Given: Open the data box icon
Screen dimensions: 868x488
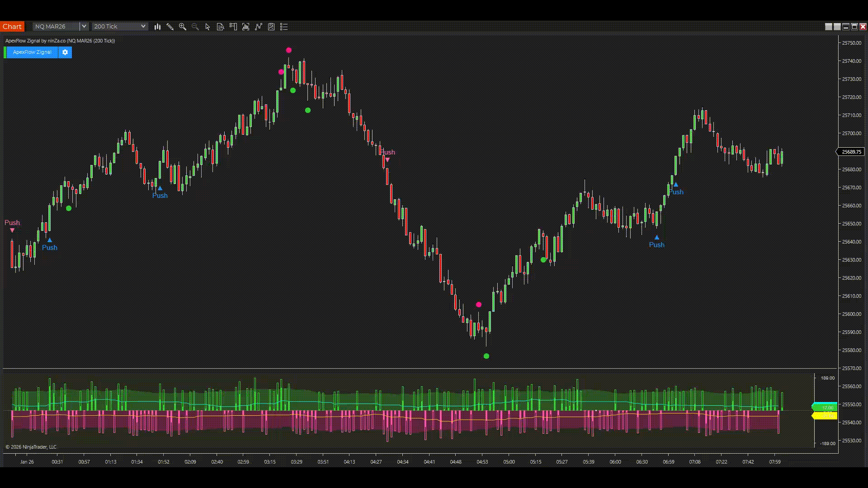Looking at the screenshot, I should 220,27.
